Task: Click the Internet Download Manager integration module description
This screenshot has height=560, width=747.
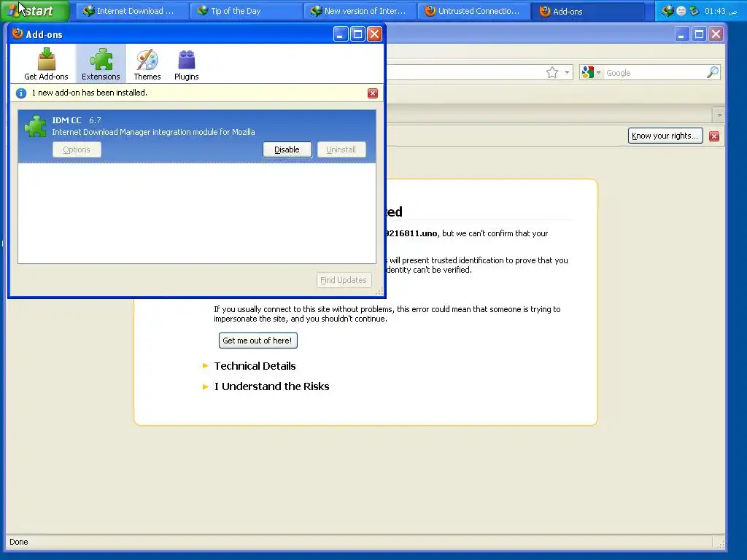Action: [x=153, y=132]
